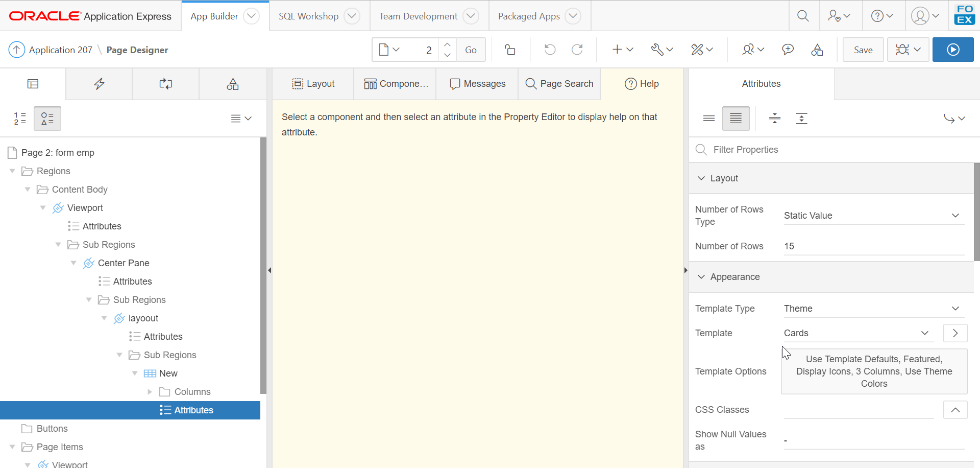This screenshot has height=468, width=980.
Task: Run the page with the play button
Action: point(952,50)
